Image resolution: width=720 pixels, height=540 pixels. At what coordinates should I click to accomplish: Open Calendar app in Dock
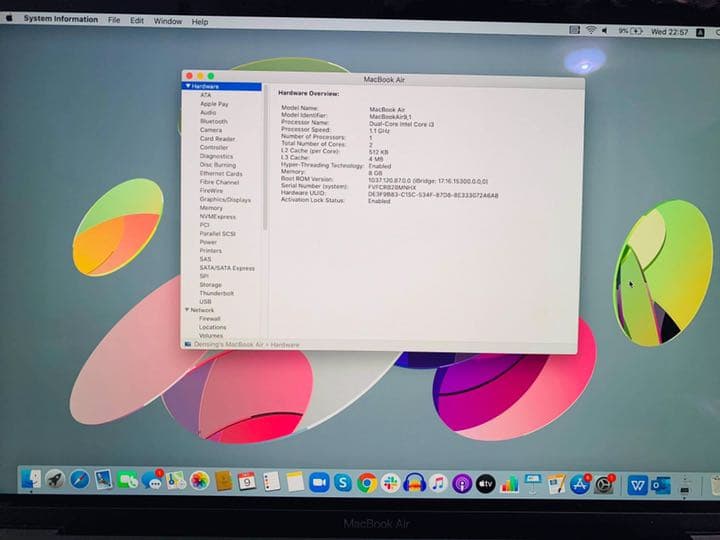coord(247,482)
